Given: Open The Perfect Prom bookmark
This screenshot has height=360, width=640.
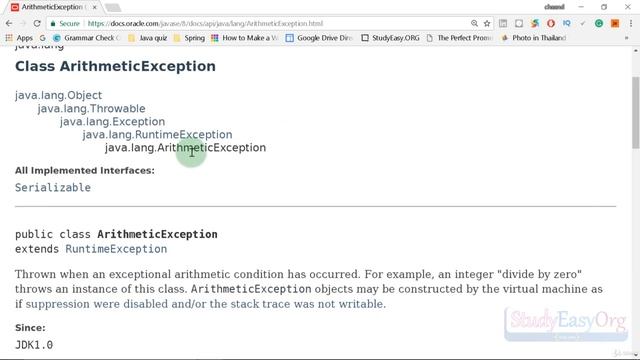Looking at the screenshot, I should click(x=459, y=38).
